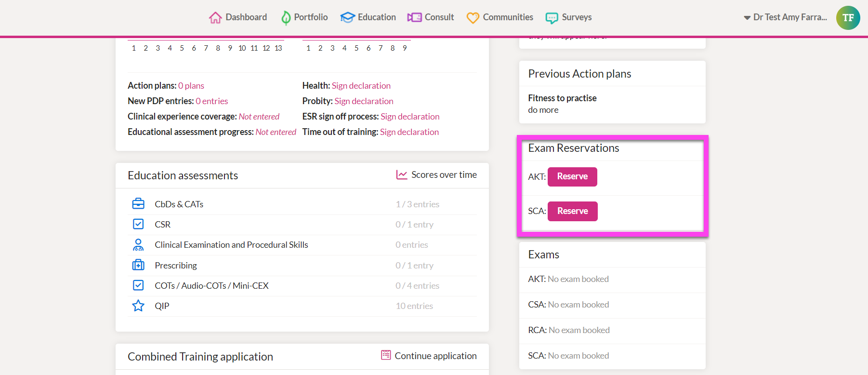Viewport: 868px width, 375px height.
Task: Click the CSR checkbox icon
Action: coord(138,224)
